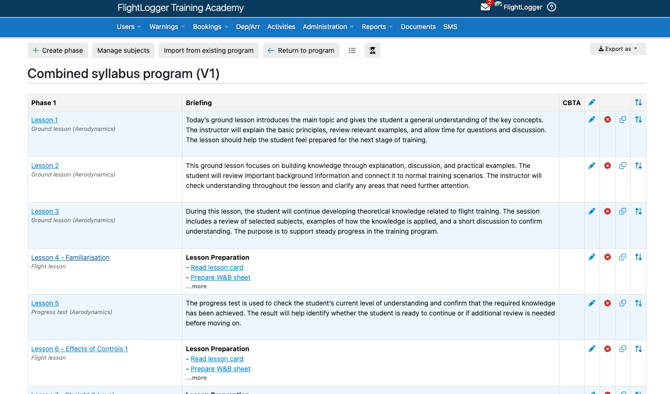This screenshot has width=670, height=394.
Task: Reorder Lesson 4 - Familiarisation sort arrows
Action: coord(638,257)
